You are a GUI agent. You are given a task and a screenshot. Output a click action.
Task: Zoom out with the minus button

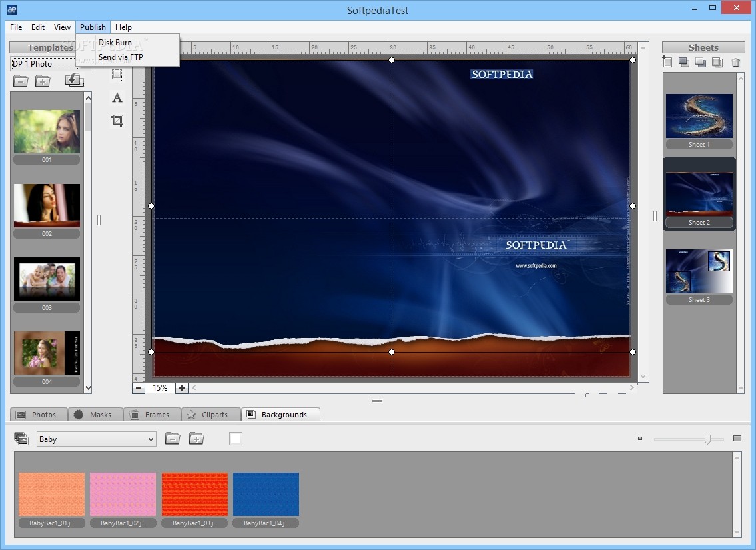pyautogui.click(x=139, y=388)
